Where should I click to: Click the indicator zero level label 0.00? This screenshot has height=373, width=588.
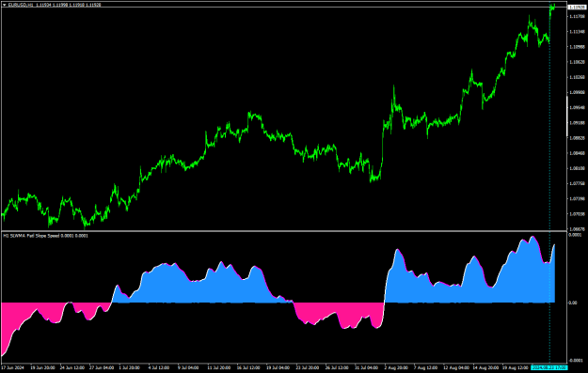click(573, 303)
